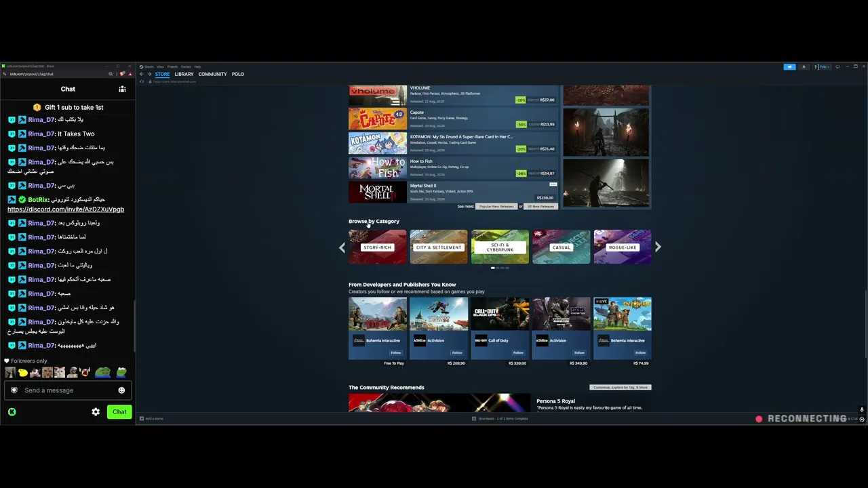
Task: Go back with Steam's back arrow
Action: click(142, 74)
